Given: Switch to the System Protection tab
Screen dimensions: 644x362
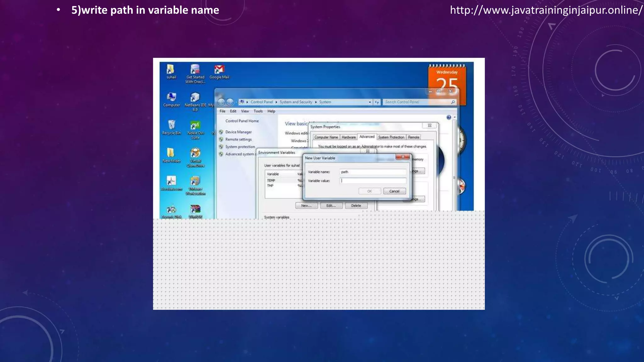Looking at the screenshot, I should coord(391,137).
